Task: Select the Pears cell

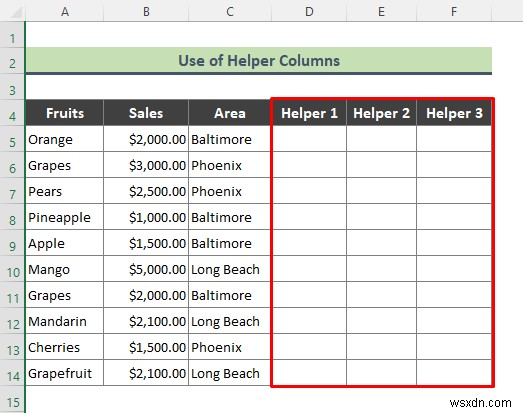Action: coord(65,191)
